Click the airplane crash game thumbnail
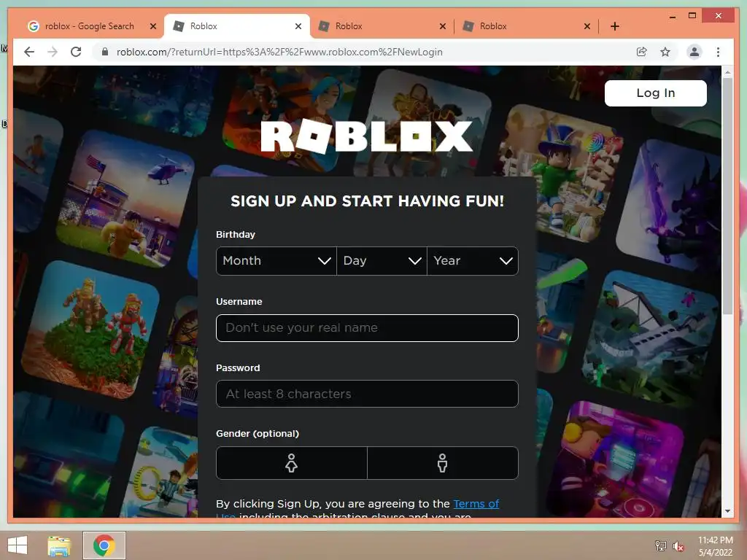Screen dimensions: 747x560 pyautogui.click(x=650, y=337)
